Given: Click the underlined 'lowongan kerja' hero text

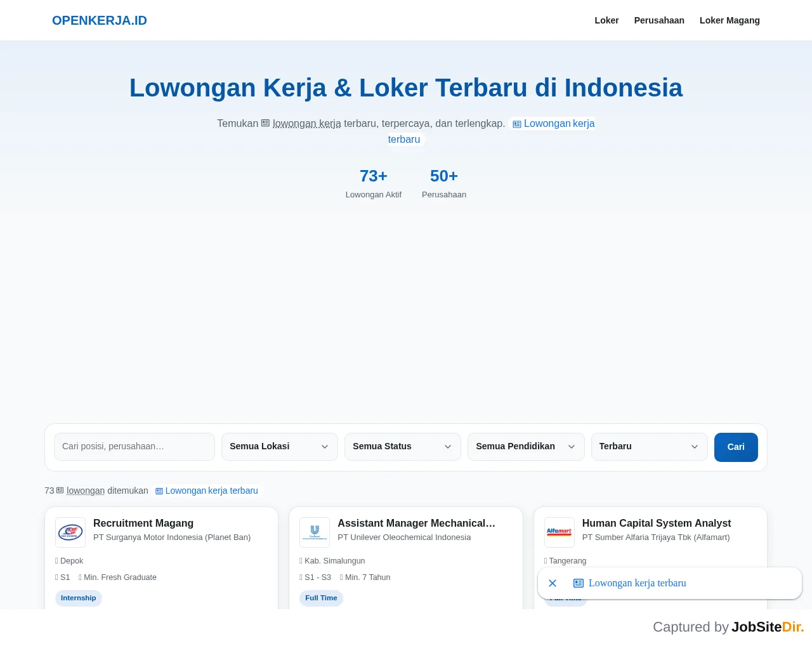Looking at the screenshot, I should point(307,124).
